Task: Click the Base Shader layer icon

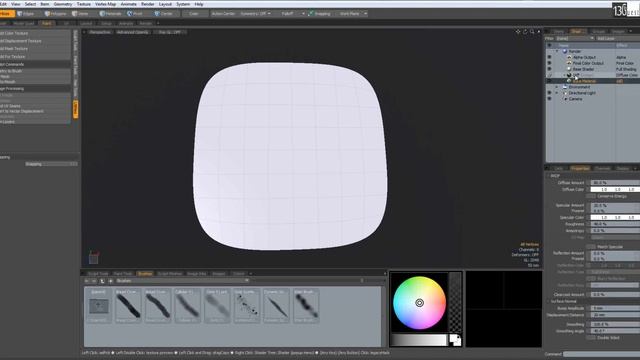Action: click(x=569, y=69)
